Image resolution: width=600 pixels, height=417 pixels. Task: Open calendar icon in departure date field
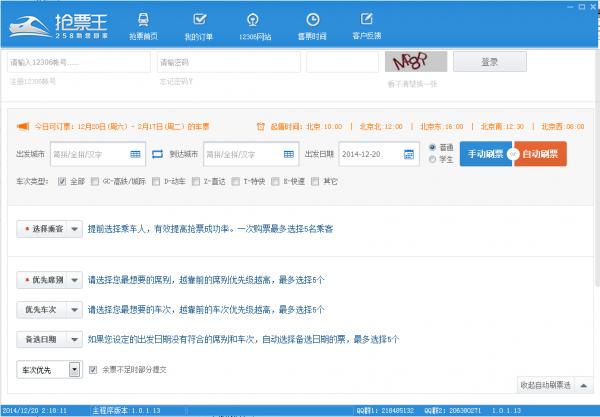point(407,155)
